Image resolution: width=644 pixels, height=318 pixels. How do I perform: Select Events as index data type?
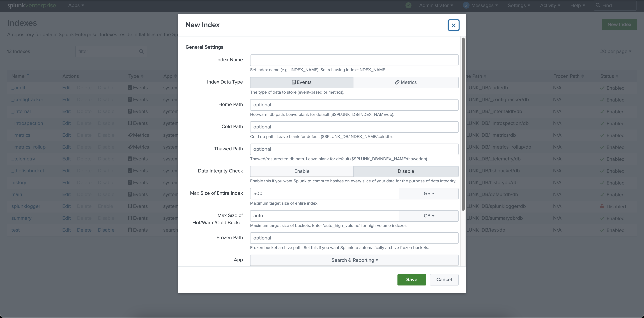(302, 82)
